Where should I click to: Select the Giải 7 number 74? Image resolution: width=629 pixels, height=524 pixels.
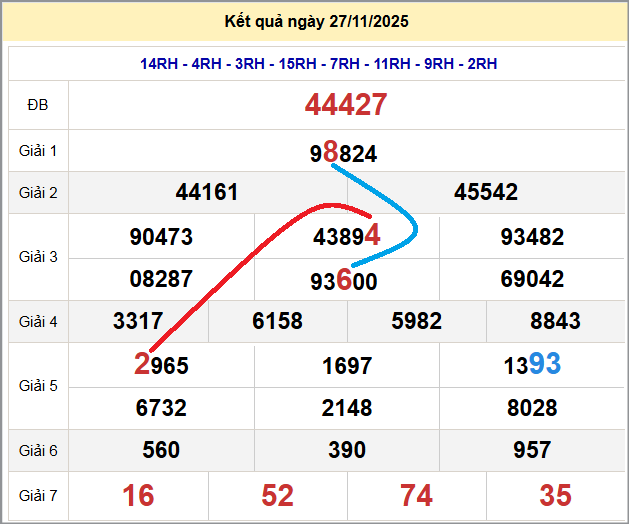416,495
